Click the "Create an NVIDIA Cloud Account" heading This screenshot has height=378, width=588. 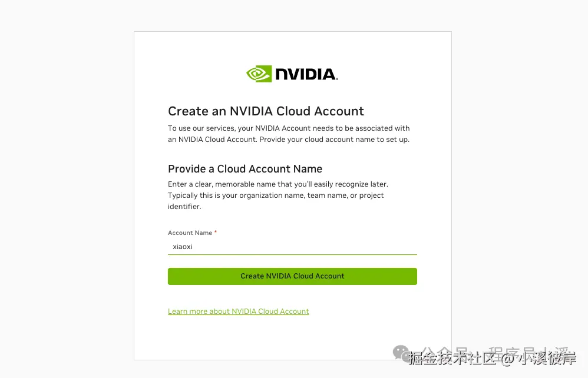266,111
